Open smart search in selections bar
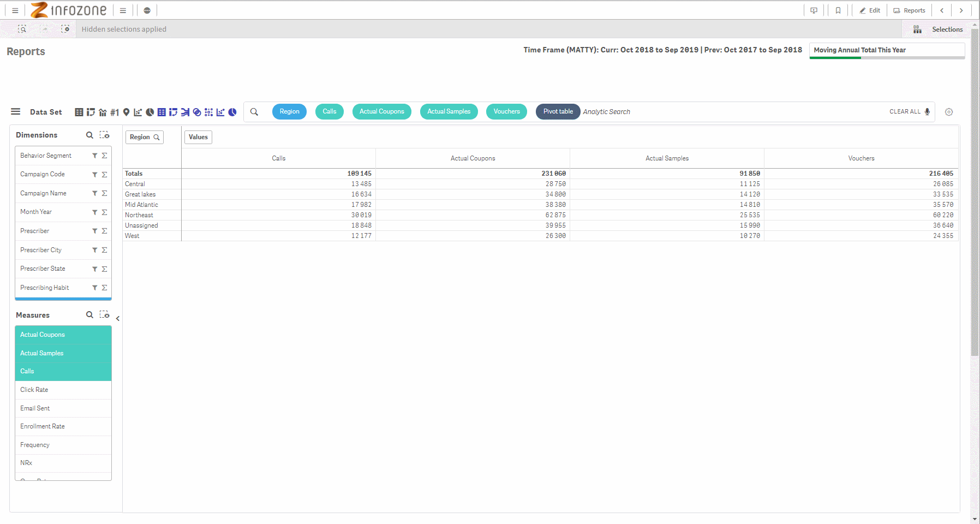The height and width of the screenshot is (524, 980). [x=22, y=29]
